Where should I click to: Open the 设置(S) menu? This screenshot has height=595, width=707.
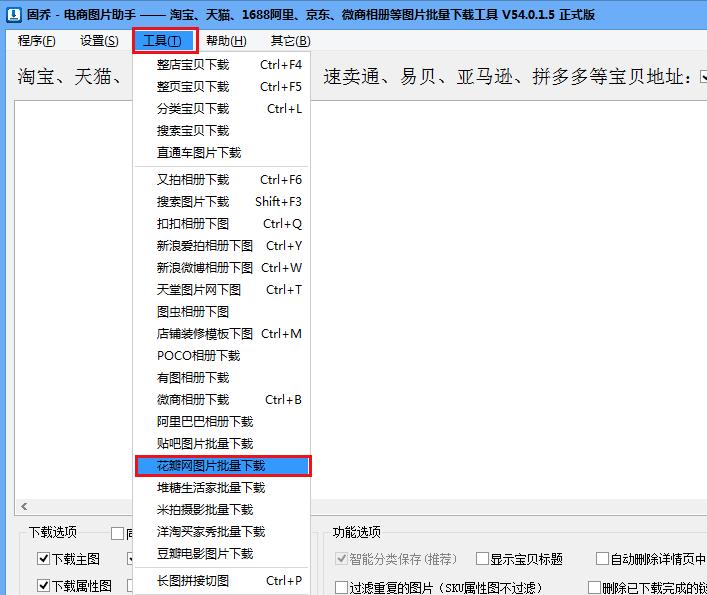point(99,41)
